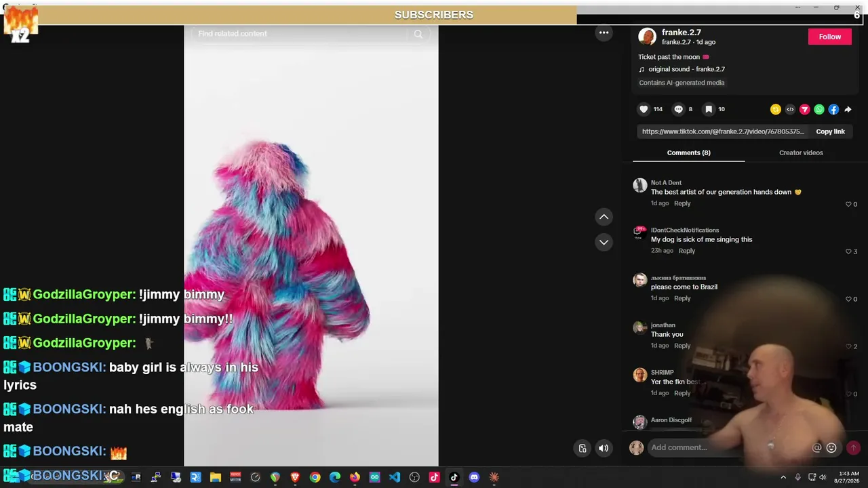The height and width of the screenshot is (488, 868).
Task: Post the comment with the red arrow button
Action: 853,447
